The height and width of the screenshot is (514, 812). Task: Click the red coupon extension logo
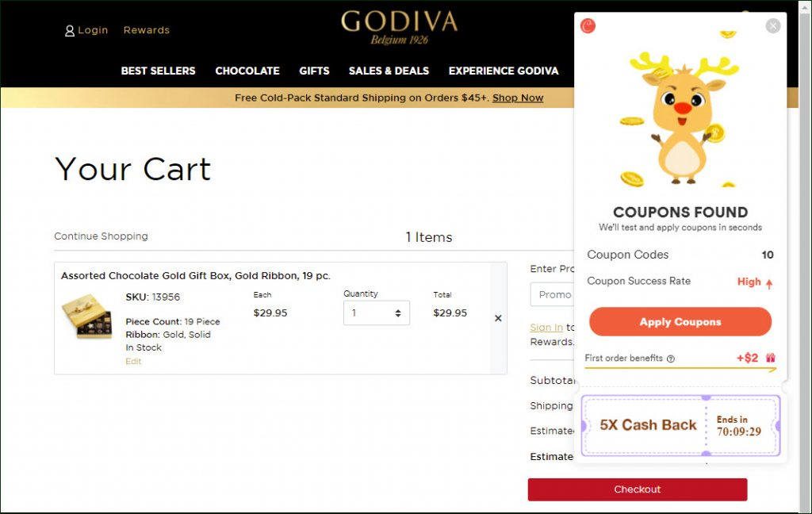click(x=588, y=25)
